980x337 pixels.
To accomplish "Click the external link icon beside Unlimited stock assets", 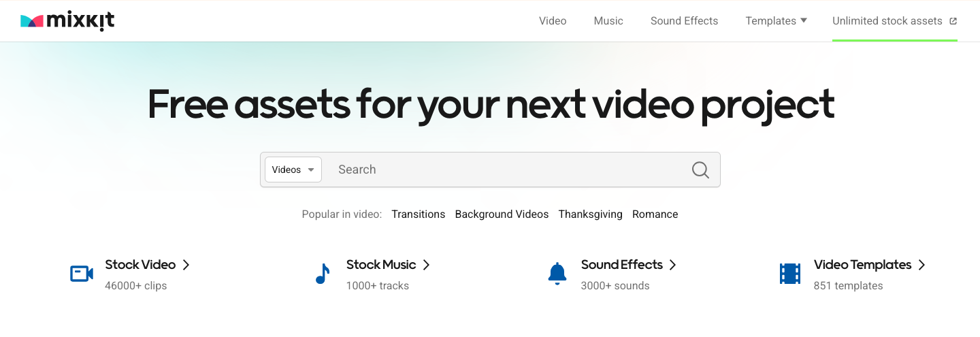I will [x=953, y=21].
